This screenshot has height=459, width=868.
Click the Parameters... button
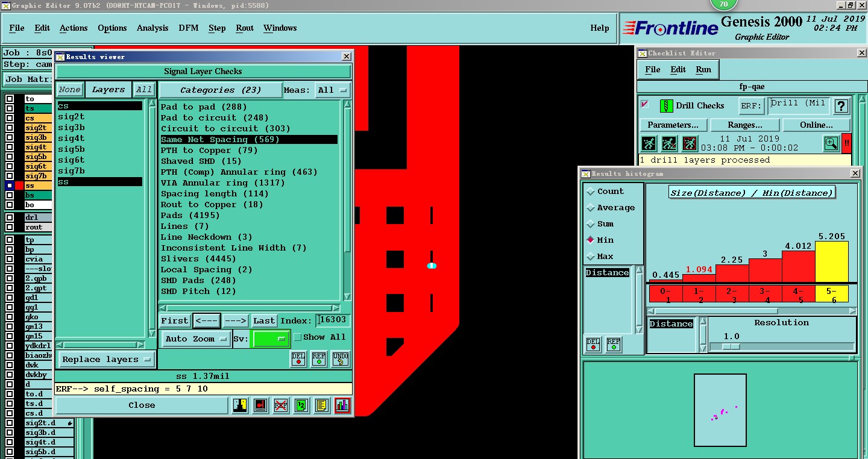pyautogui.click(x=673, y=125)
